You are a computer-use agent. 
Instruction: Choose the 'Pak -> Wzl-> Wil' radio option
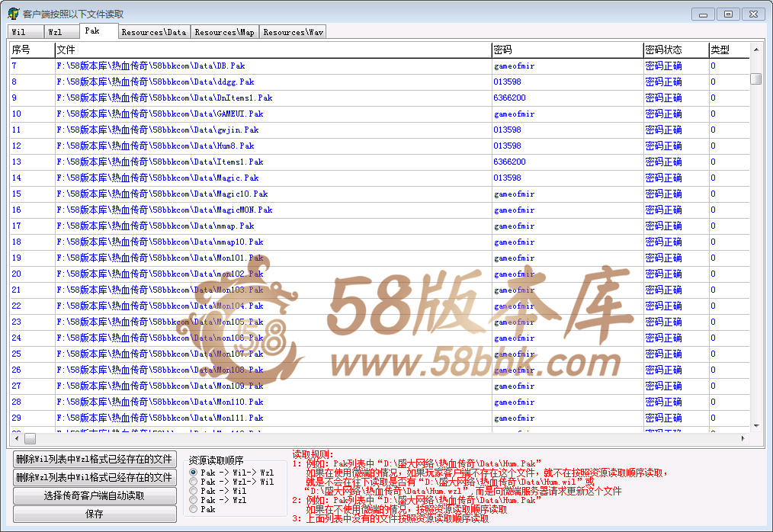[194, 482]
